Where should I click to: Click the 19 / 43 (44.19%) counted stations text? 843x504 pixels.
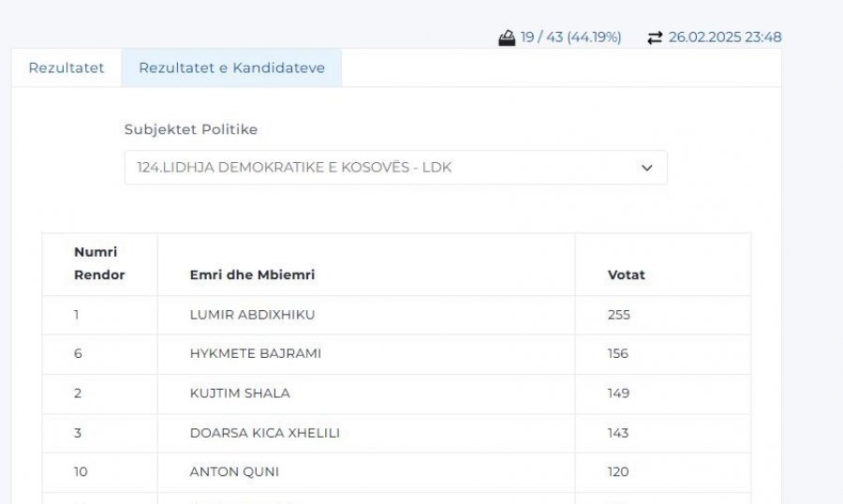(571, 37)
